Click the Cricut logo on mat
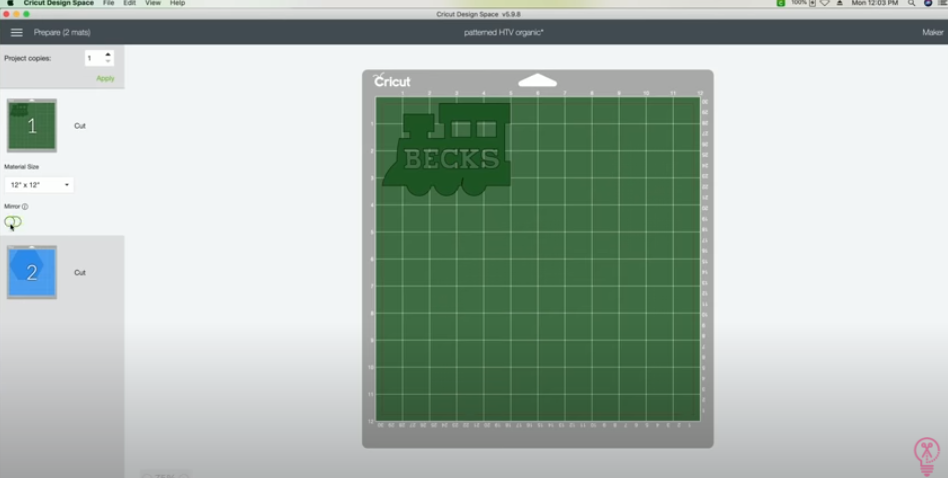 coord(392,80)
